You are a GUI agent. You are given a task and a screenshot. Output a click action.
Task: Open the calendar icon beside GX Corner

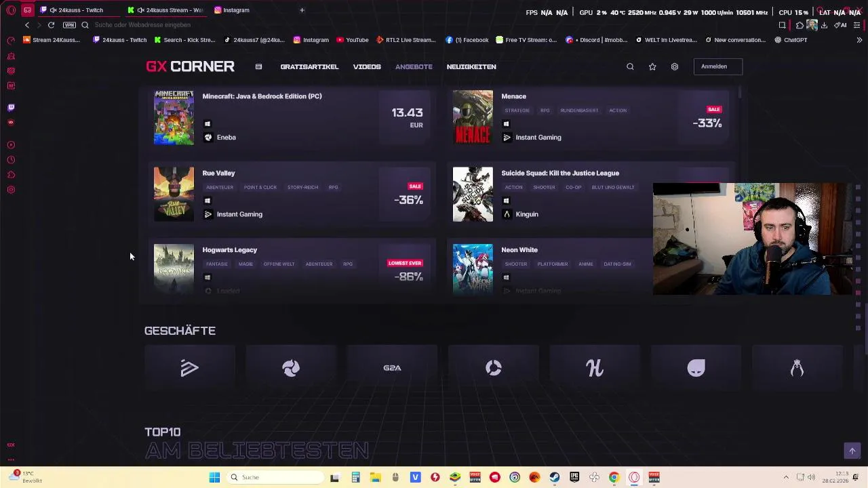258,66
